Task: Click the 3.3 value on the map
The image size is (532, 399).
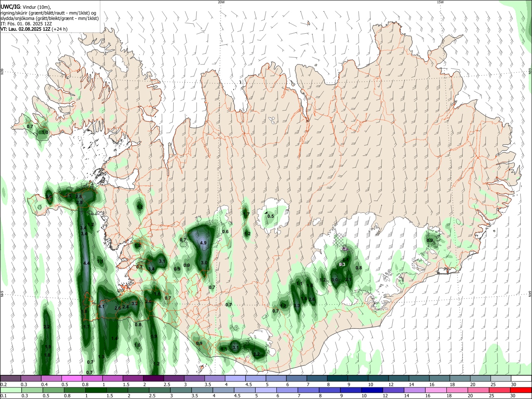Action: pos(297,306)
